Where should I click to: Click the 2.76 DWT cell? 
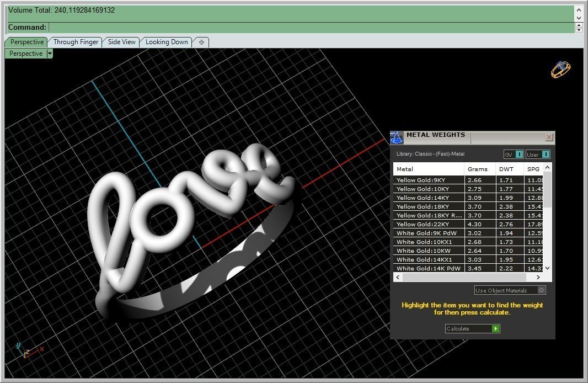[509, 224]
